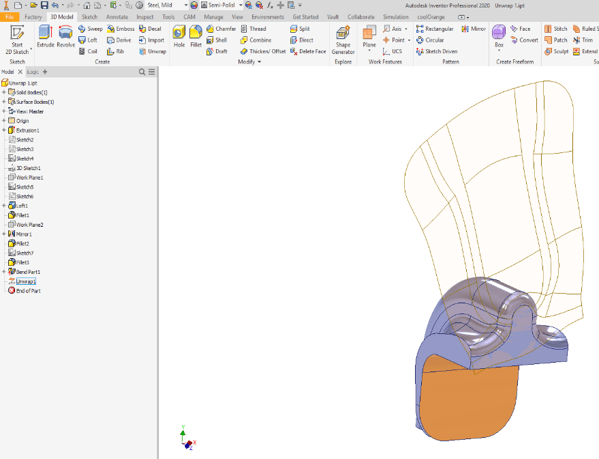Select the Split tool
The image size is (599, 459).
coord(300,29)
